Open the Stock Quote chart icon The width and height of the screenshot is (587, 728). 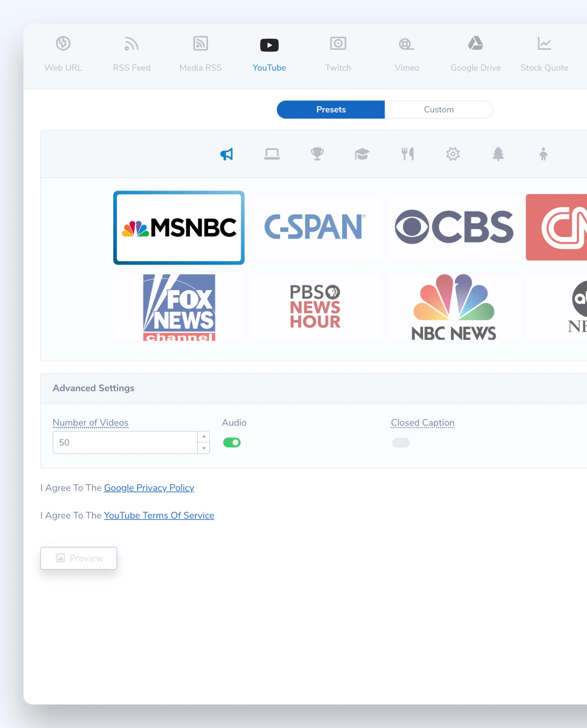click(544, 43)
